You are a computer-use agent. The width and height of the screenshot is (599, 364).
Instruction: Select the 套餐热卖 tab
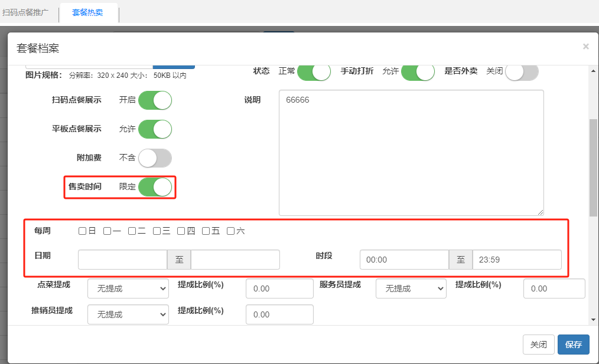(87, 12)
